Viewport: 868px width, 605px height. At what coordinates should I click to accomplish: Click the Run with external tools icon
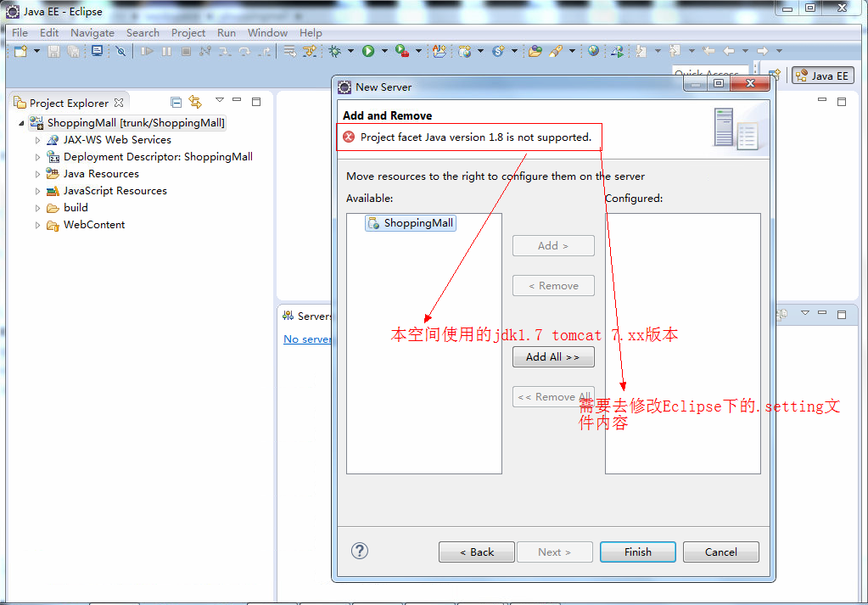(x=402, y=52)
